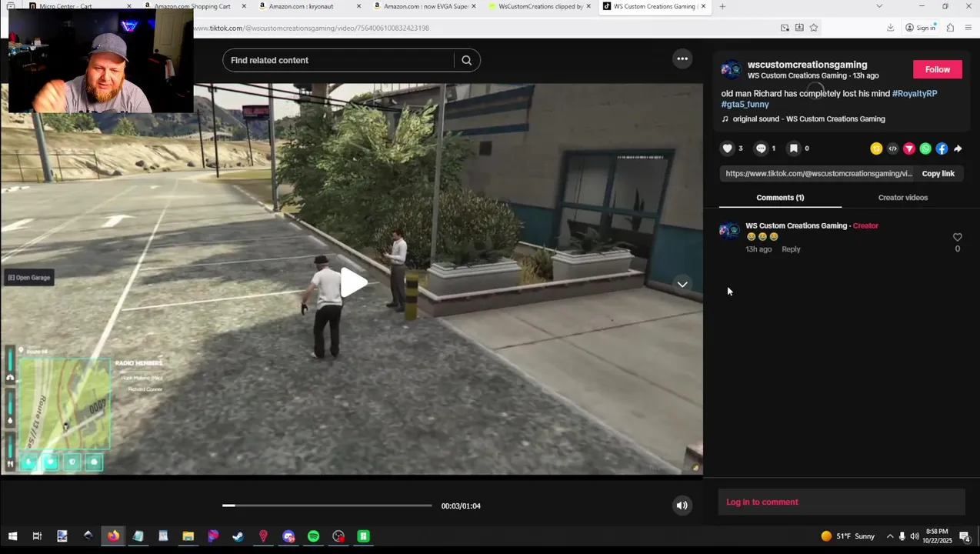The width and height of the screenshot is (980, 554).
Task: Open the 51°F Sunny weather widget
Action: point(848,536)
